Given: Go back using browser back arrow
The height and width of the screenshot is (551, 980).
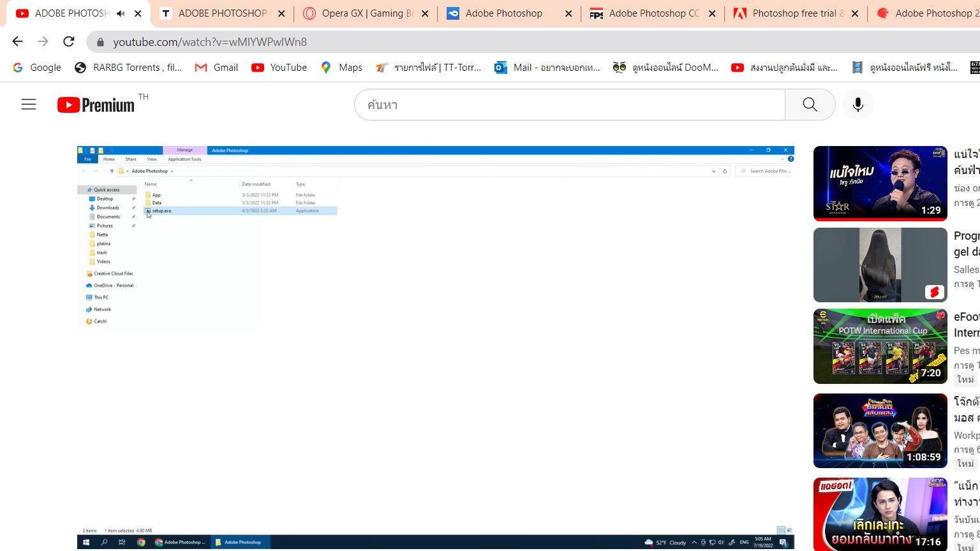Looking at the screenshot, I should pos(18,41).
